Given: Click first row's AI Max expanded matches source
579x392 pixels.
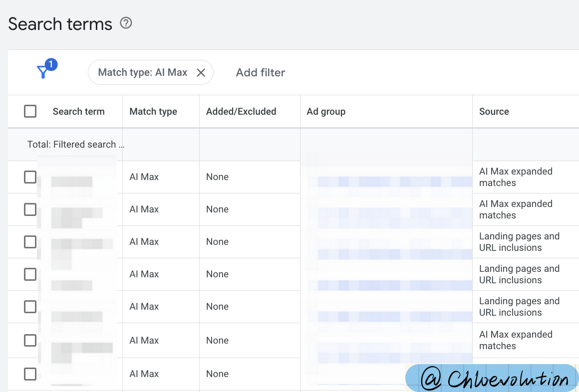Looking at the screenshot, I should (x=516, y=177).
